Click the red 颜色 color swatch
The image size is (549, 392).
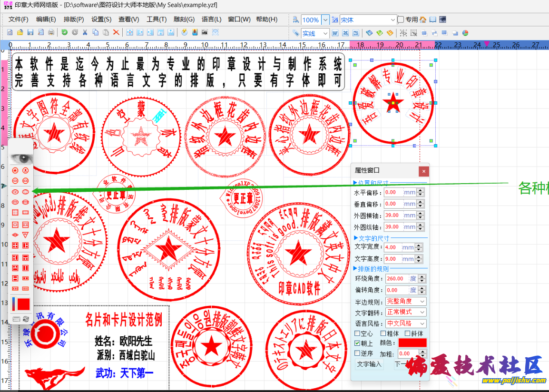(x=412, y=343)
